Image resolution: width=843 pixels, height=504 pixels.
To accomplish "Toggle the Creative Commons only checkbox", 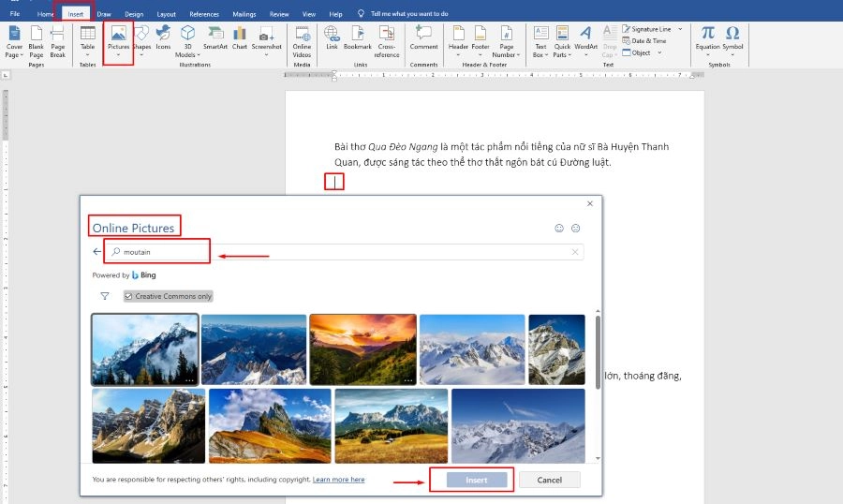I will pos(128,296).
